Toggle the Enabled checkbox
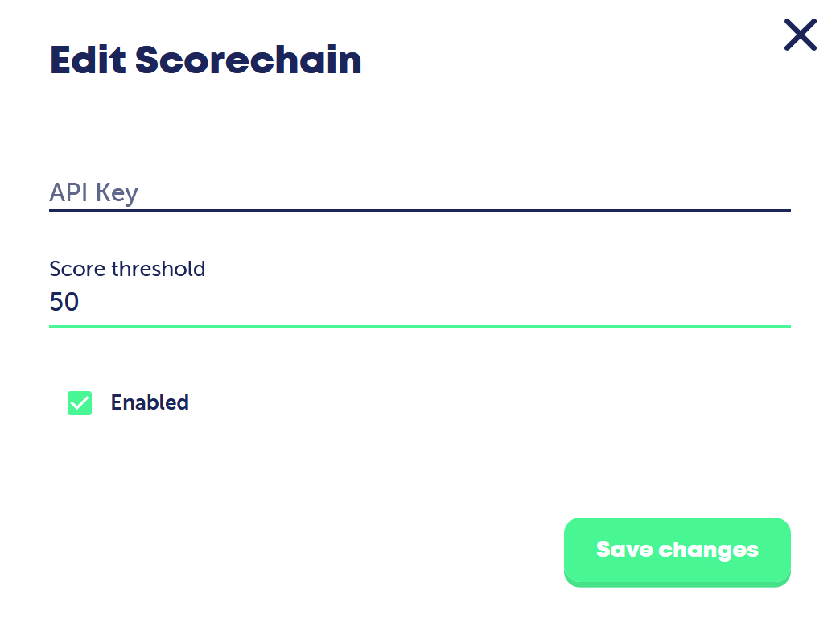840x631 pixels. pos(80,402)
